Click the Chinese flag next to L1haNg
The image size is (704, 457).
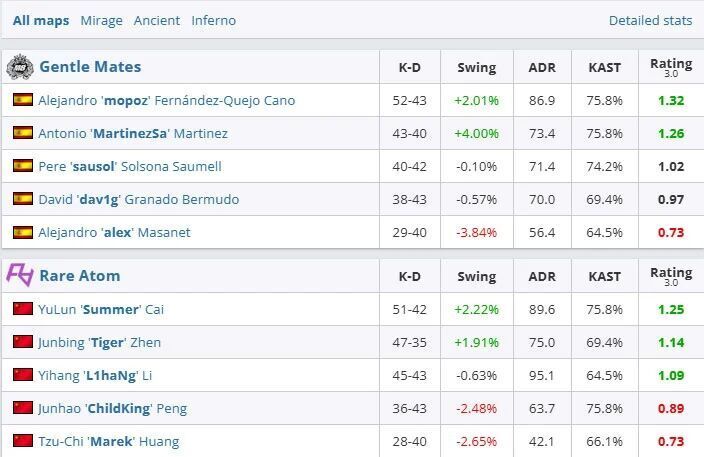coord(22,375)
